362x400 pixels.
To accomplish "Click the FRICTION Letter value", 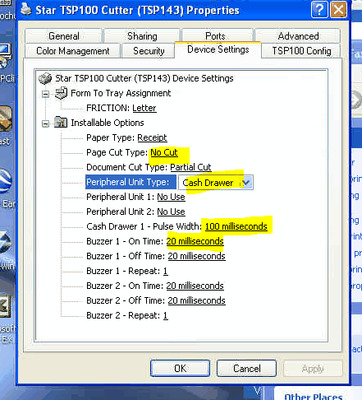I will click(144, 108).
